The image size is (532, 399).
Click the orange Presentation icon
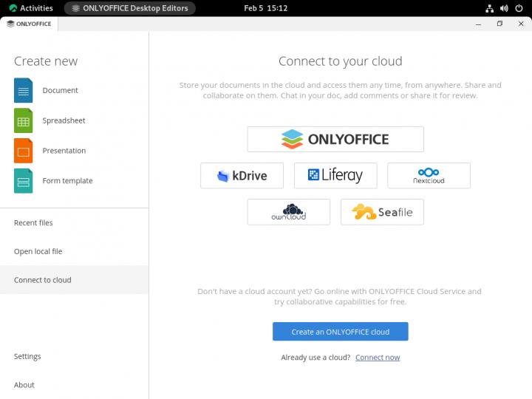click(x=23, y=151)
